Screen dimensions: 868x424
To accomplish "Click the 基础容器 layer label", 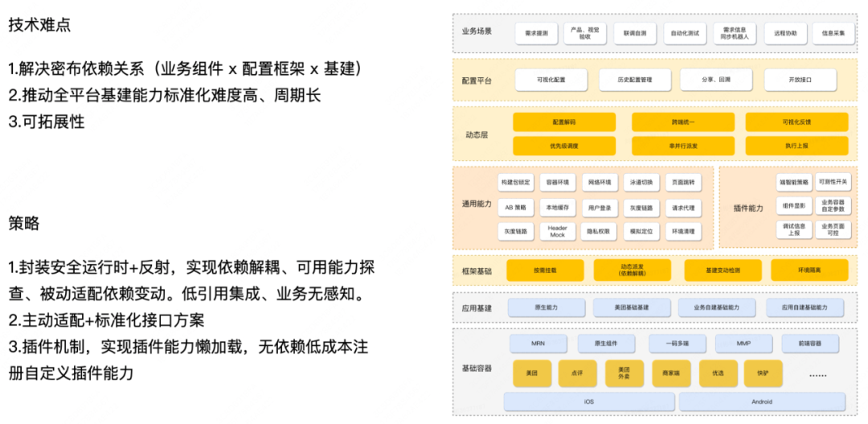I will click(x=476, y=368).
